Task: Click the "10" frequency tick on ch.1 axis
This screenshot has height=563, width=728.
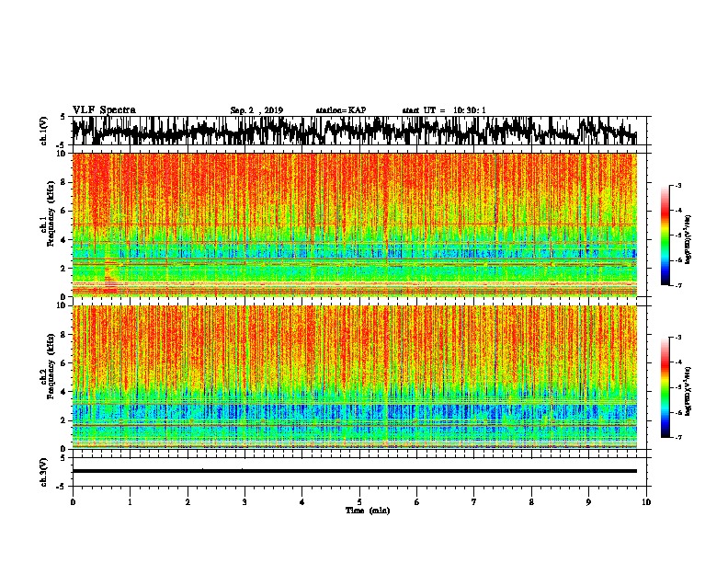Action: [x=63, y=154]
